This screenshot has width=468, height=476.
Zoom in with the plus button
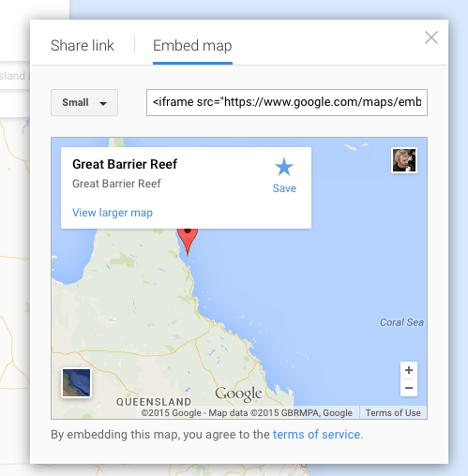(409, 370)
